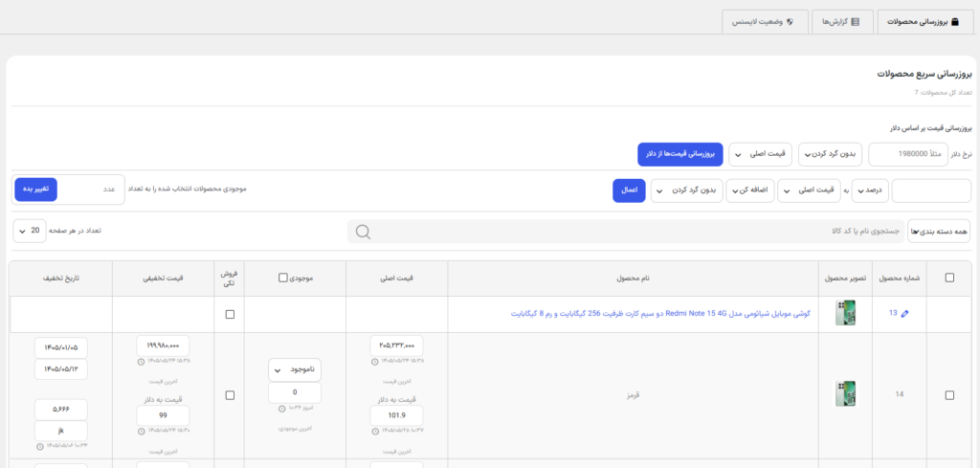Select product 14 قرمز row checkbox
Viewport: 980px width, 468px height.
click(x=949, y=395)
